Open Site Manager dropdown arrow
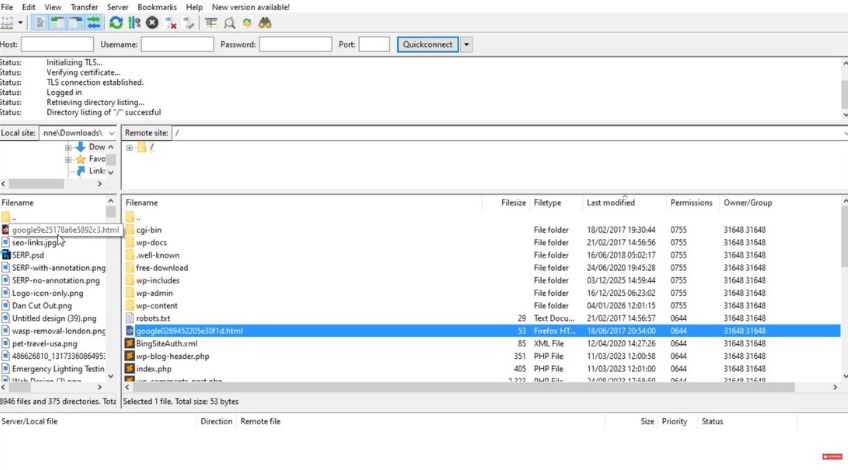 (x=21, y=23)
